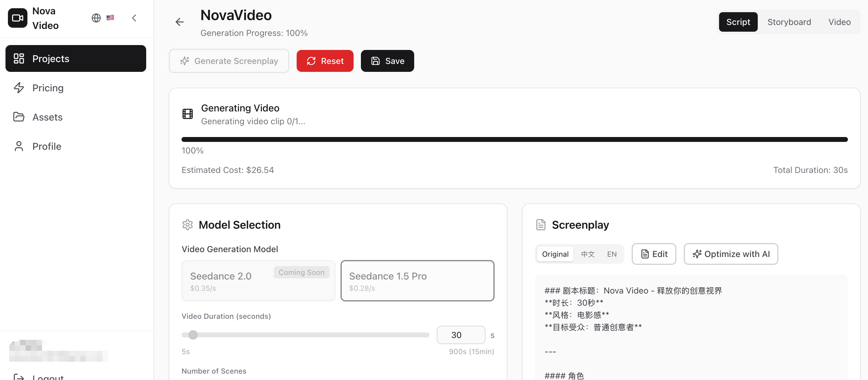
Task: Click the Nova Video camera logo
Action: 17,18
